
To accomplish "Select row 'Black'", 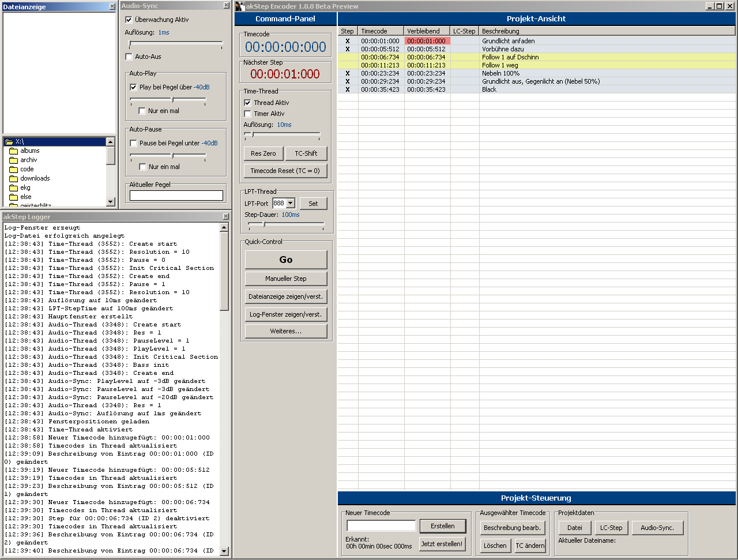I will coord(537,89).
